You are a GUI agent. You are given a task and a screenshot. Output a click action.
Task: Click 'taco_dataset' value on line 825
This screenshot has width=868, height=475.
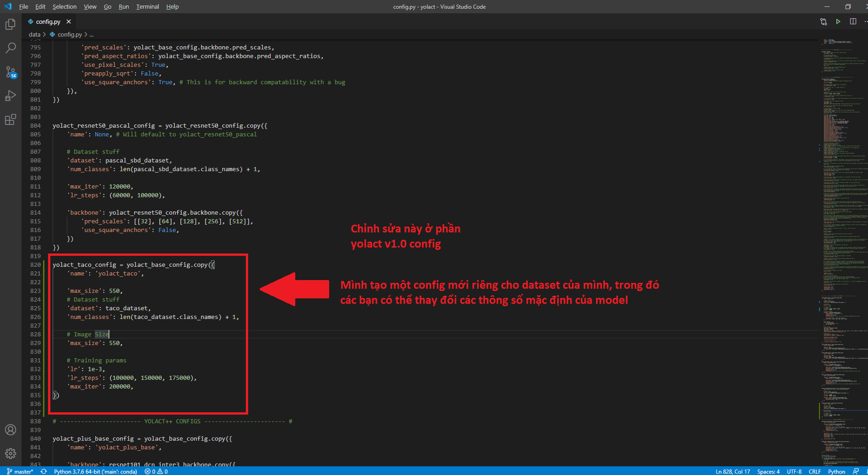(126, 308)
